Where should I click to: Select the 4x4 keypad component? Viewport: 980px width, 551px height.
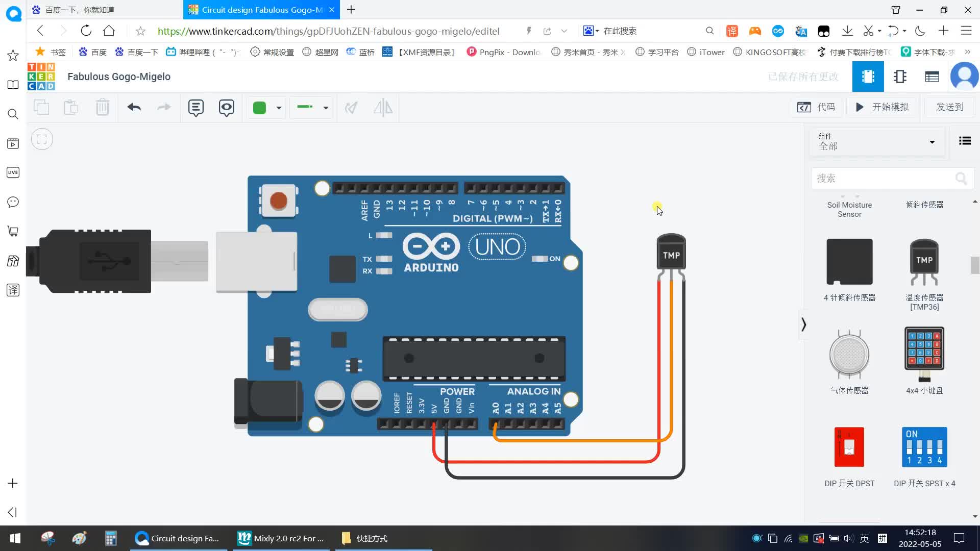pos(924,361)
